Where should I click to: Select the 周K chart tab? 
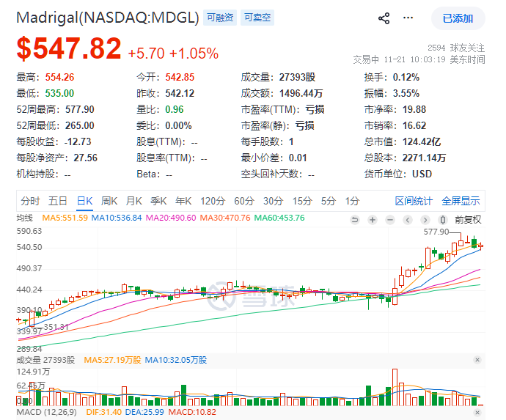tap(109, 201)
